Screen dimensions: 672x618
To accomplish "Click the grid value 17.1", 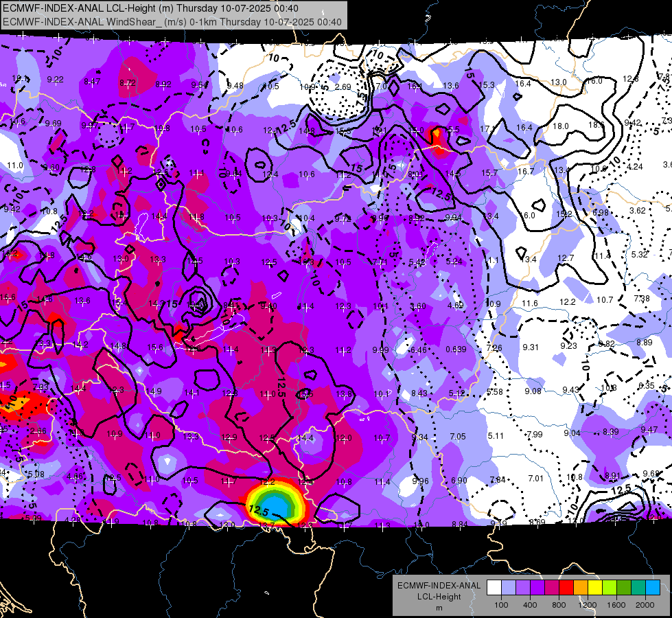I will point(488,128).
